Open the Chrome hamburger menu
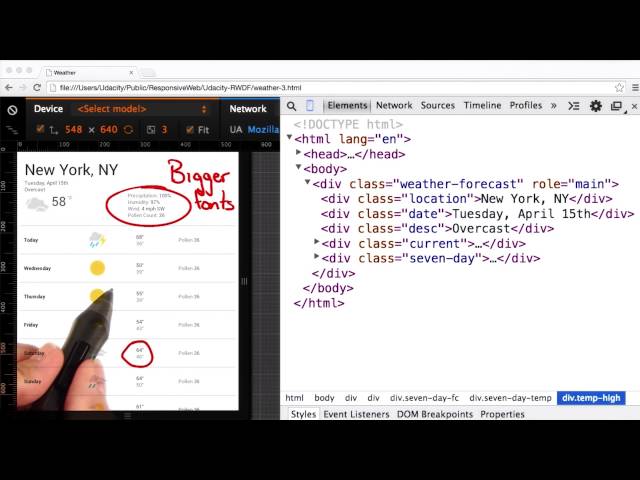Image resolution: width=640 pixels, height=480 pixels. (x=635, y=87)
